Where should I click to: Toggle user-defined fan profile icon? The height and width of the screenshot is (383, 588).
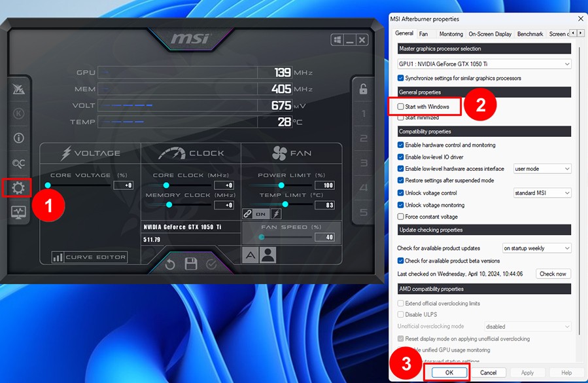tap(268, 255)
